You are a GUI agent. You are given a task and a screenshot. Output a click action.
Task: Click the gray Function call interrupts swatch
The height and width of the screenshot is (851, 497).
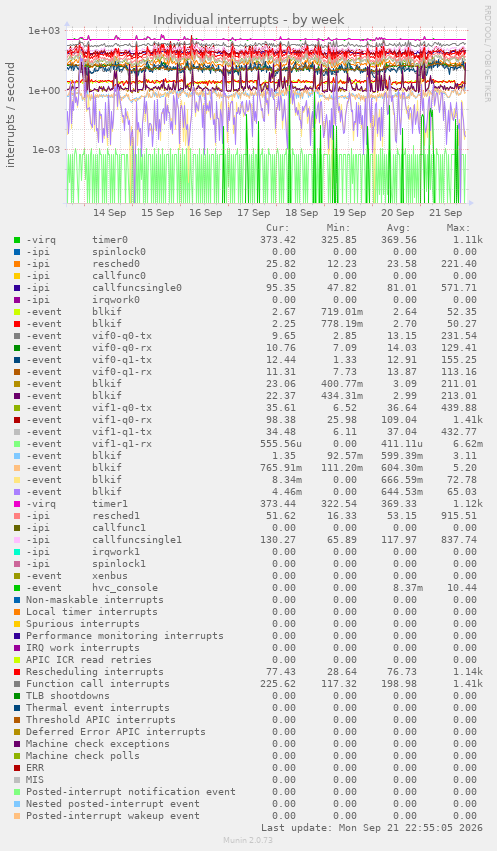(x=17, y=684)
